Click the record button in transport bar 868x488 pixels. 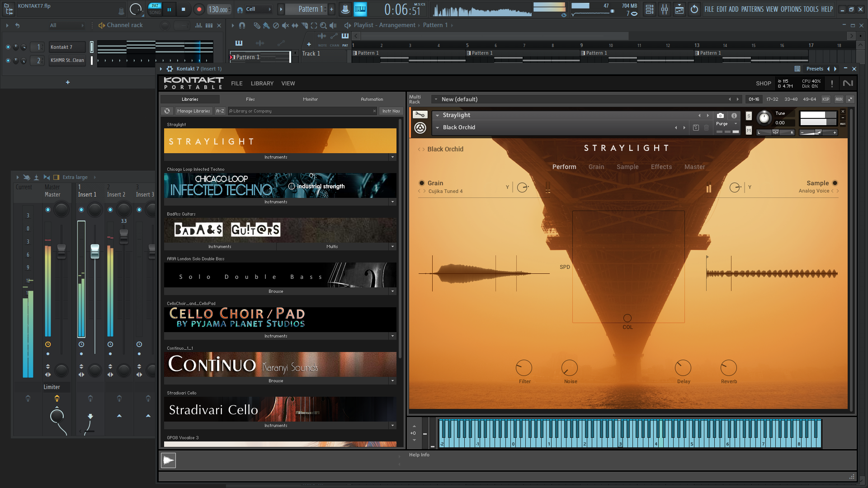tap(199, 9)
